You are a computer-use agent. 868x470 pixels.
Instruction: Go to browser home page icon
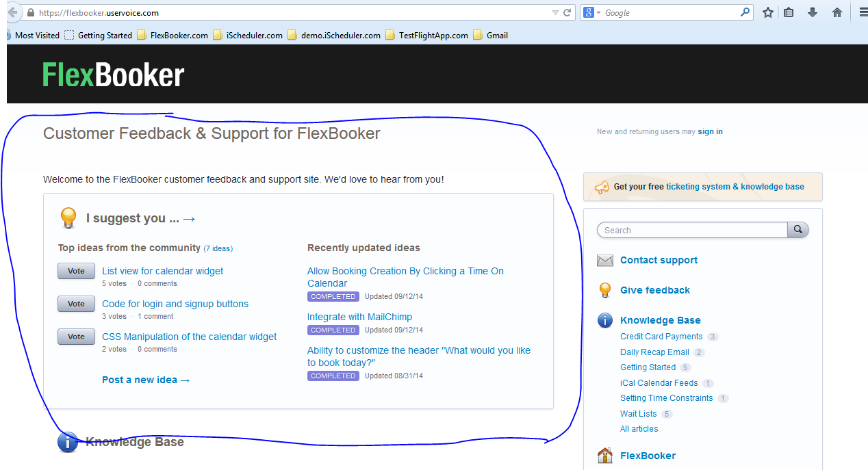(x=837, y=12)
